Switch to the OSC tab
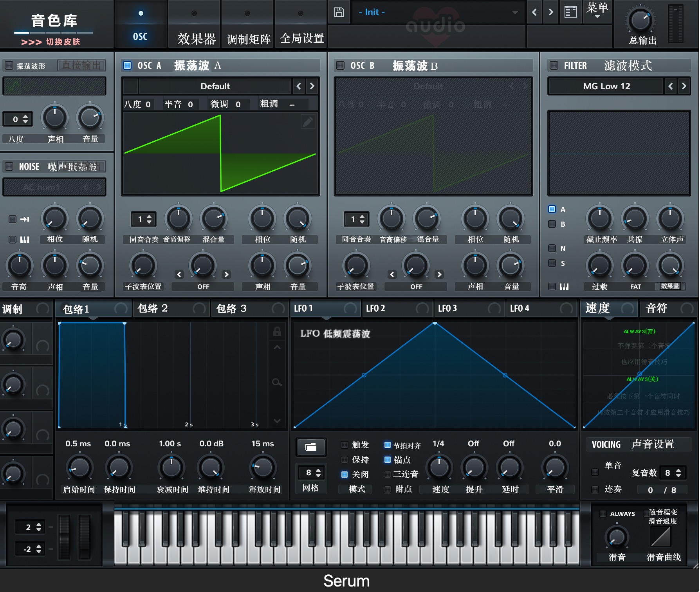700x592 pixels. click(x=141, y=24)
